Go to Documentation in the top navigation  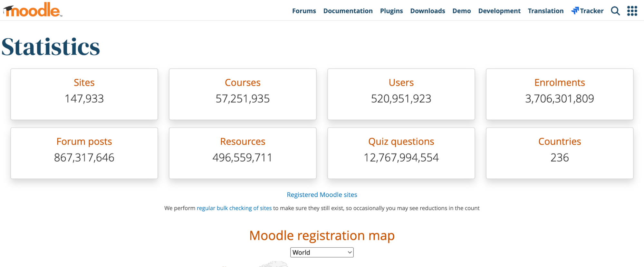point(348,11)
